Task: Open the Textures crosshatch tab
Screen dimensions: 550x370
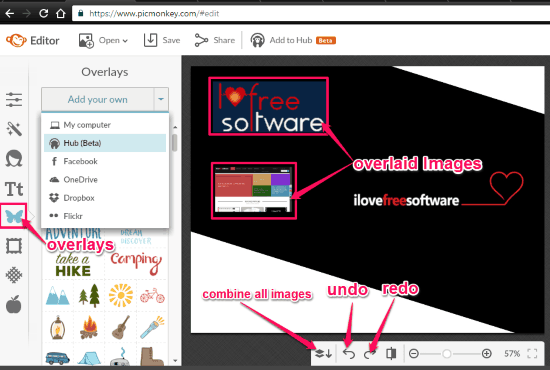Action: pyautogui.click(x=14, y=275)
